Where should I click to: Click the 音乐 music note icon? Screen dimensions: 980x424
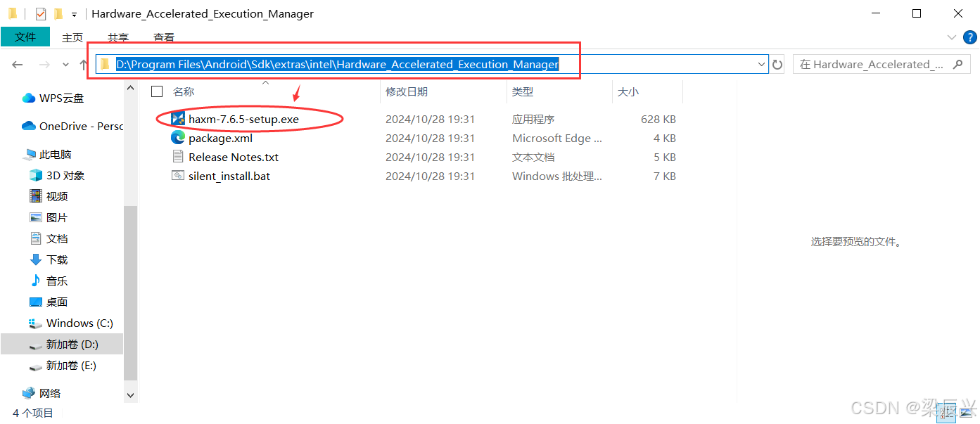click(x=36, y=281)
